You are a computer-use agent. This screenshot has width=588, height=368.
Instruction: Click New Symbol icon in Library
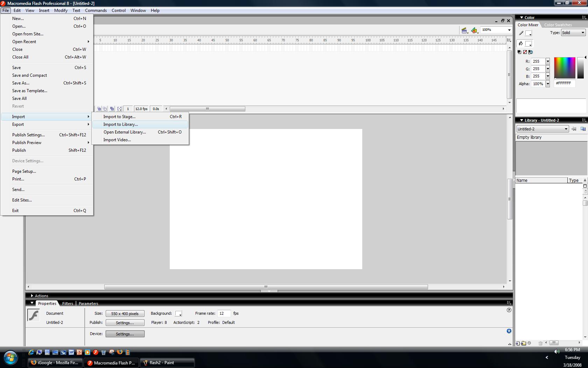518,343
